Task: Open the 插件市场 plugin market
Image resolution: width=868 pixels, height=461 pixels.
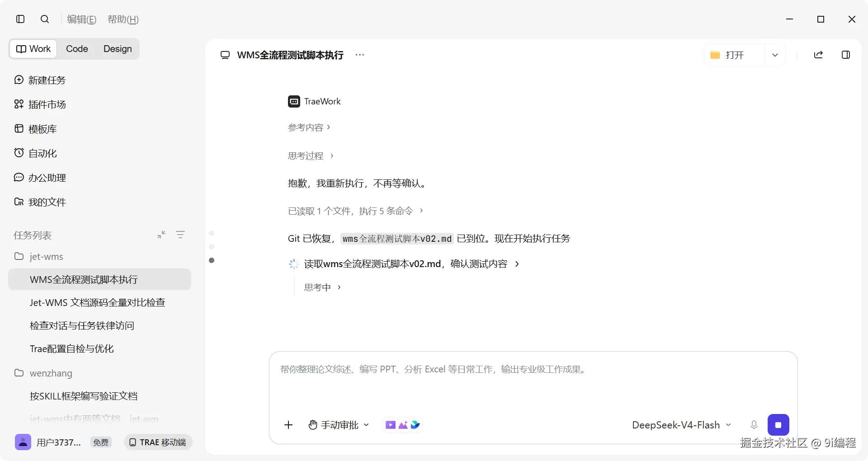Action: [40, 104]
